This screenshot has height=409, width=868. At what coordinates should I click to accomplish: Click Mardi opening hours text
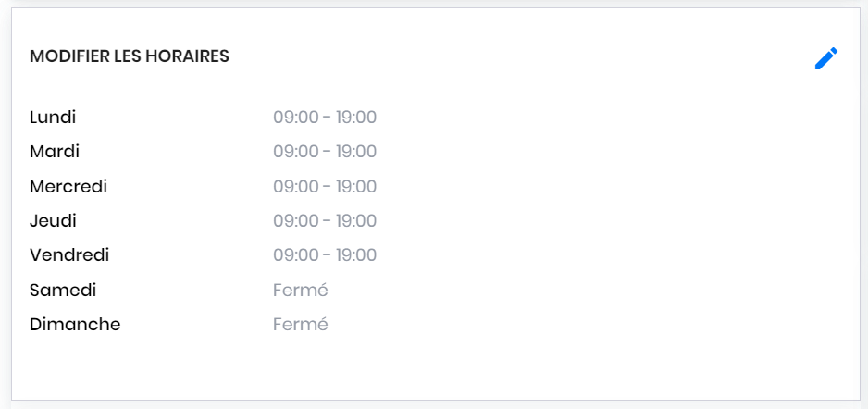[325, 152]
